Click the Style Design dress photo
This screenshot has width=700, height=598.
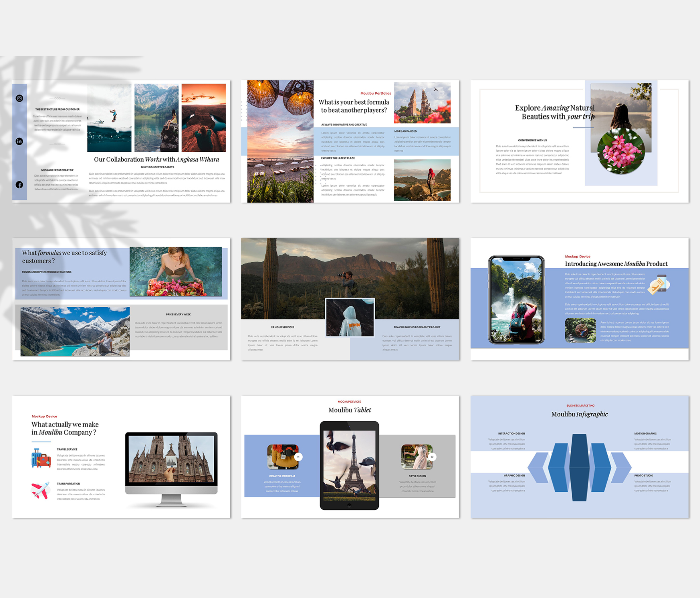pos(417,457)
